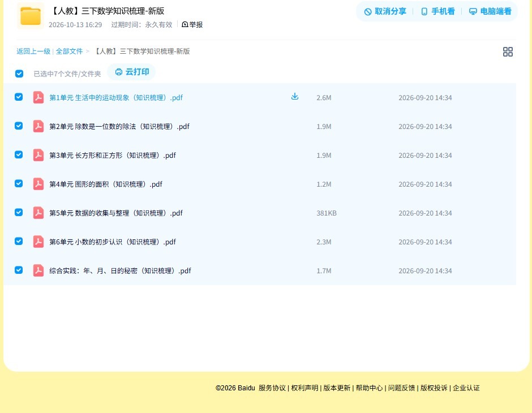Open 版本更新 footer link
The height and width of the screenshot is (413, 532).
(337, 388)
